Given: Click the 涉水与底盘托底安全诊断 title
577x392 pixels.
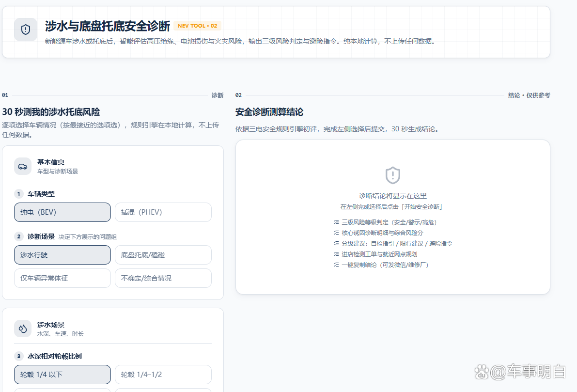Looking at the screenshot, I should click(108, 26).
